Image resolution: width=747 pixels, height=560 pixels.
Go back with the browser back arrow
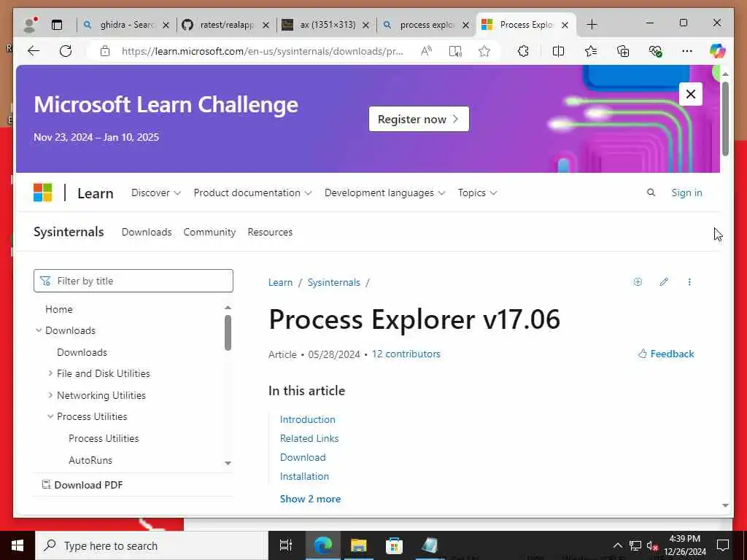pos(34,51)
